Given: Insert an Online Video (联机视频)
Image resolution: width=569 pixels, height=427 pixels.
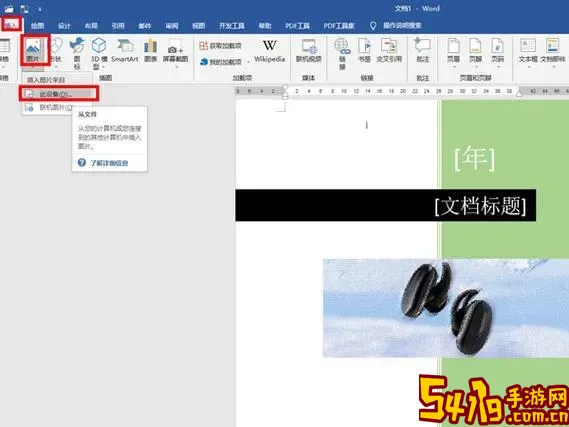Looking at the screenshot, I should click(x=308, y=50).
